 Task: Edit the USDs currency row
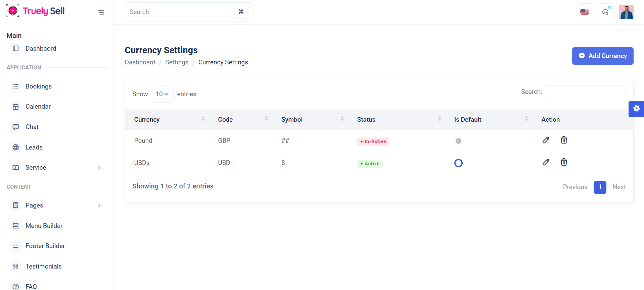point(546,162)
